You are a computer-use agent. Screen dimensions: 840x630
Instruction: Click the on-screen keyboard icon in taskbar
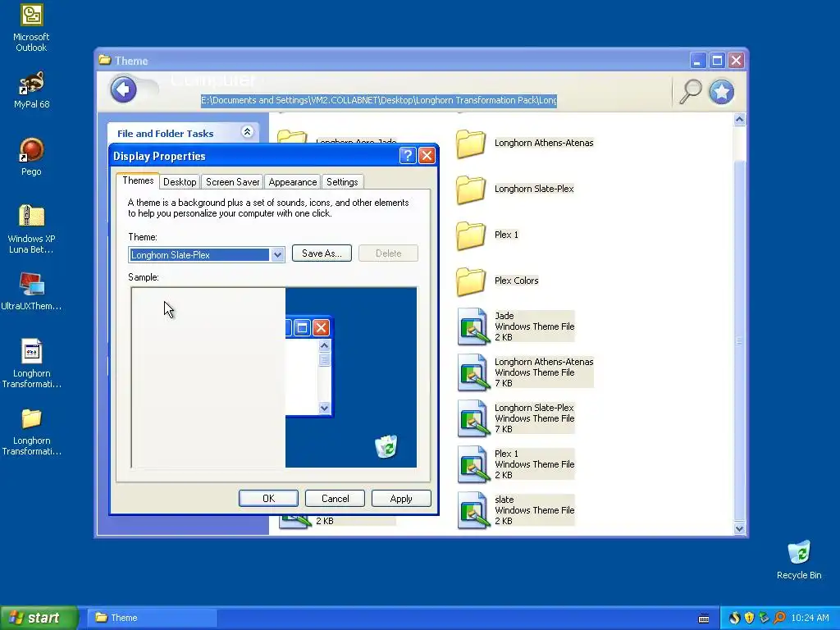tap(704, 619)
